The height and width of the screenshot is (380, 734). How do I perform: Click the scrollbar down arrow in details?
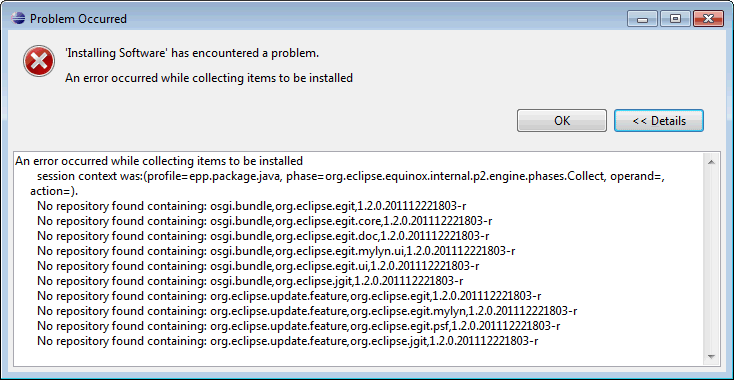click(711, 357)
